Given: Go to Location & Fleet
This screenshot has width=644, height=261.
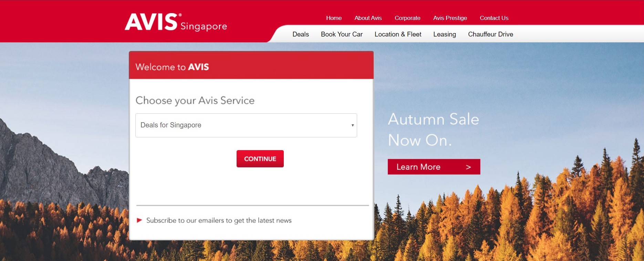Looking at the screenshot, I should (x=398, y=34).
